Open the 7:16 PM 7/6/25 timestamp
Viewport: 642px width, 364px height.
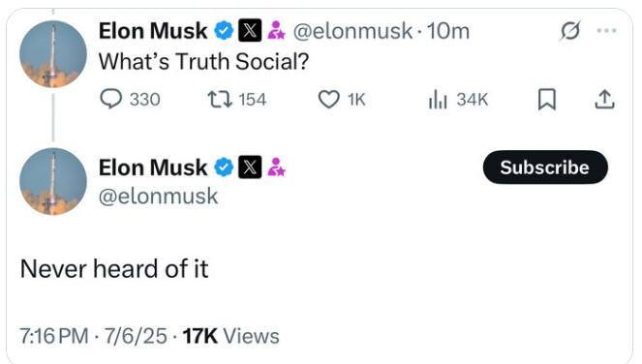(x=93, y=336)
